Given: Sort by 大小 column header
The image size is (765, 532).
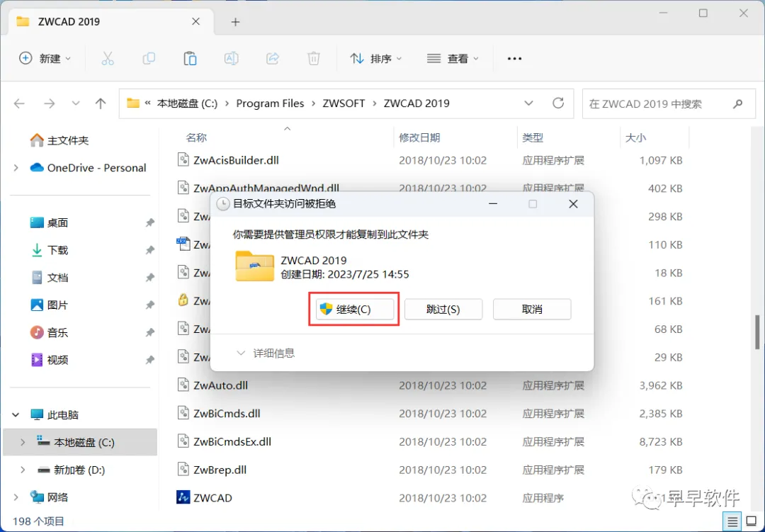Looking at the screenshot, I should click(635, 137).
